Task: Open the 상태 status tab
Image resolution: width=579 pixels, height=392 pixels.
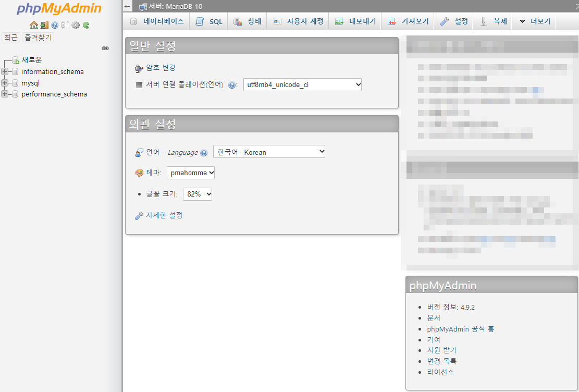Action: pos(248,21)
